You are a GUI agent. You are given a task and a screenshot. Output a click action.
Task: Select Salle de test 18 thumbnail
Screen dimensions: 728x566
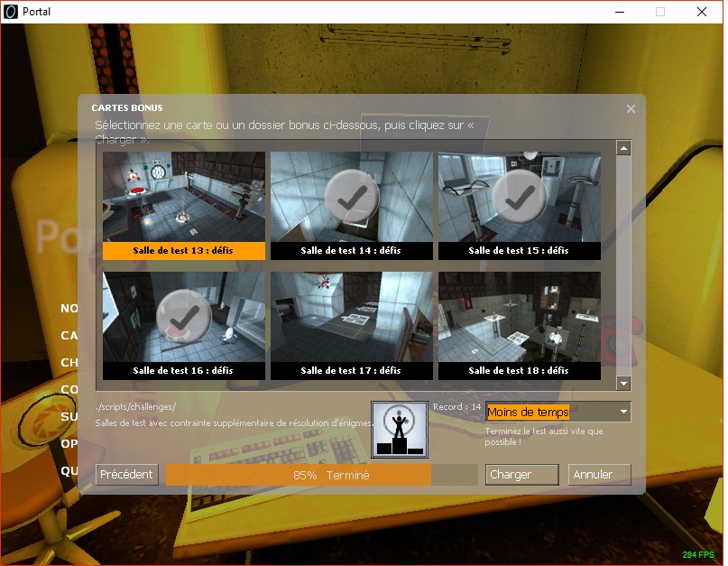click(519, 317)
